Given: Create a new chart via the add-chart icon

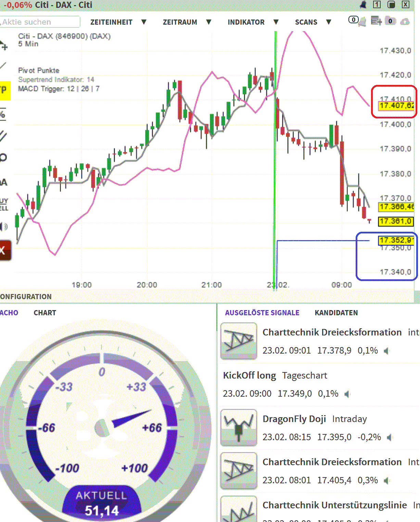Looking at the screenshot, I should tap(376, 21).
